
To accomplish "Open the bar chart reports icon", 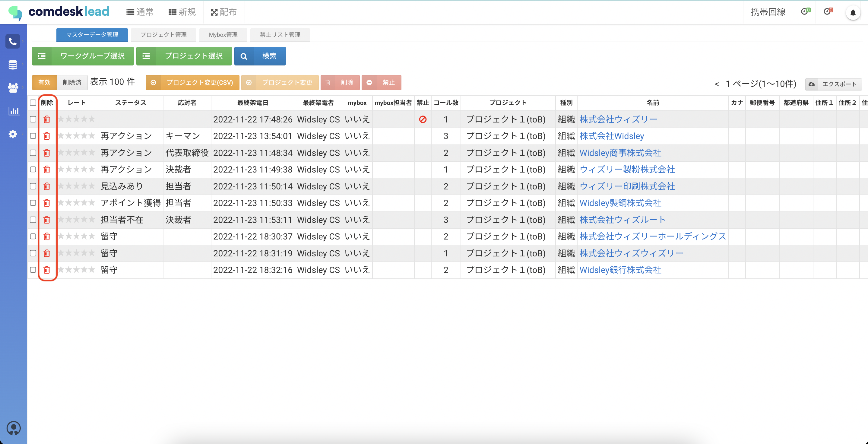I will click(14, 111).
